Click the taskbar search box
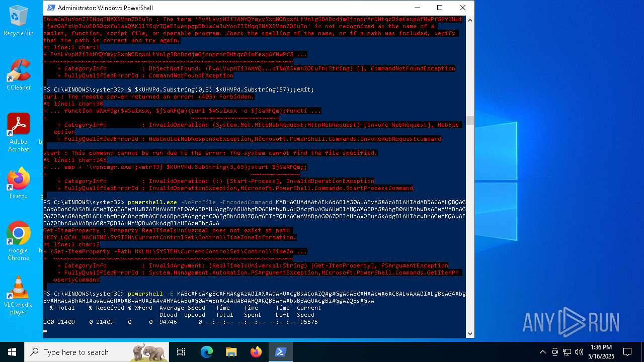 (97, 352)
